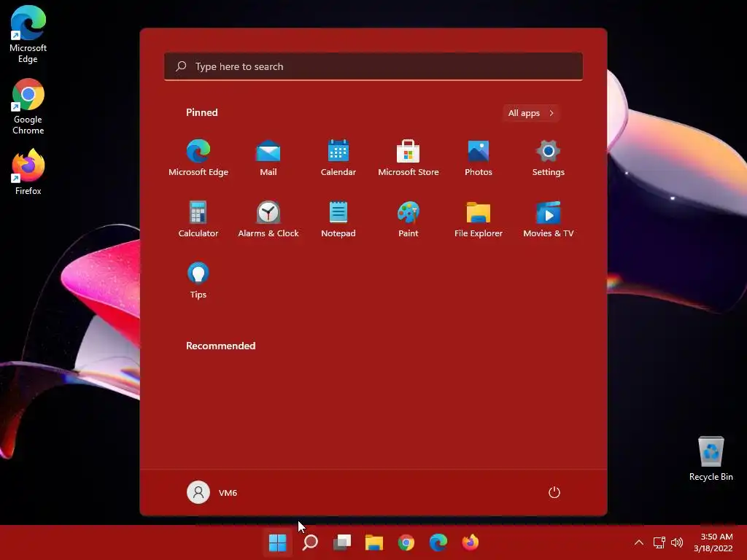Screen dimensions: 747x560
Task: Click the Windows Start button on taskbar
Action: (277, 542)
